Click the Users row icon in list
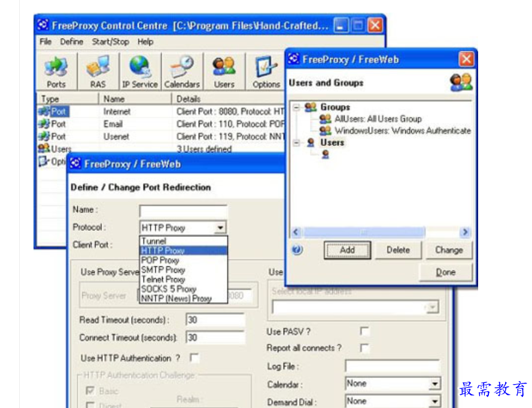Viewport: 532px width, 408px height. tap(44, 148)
